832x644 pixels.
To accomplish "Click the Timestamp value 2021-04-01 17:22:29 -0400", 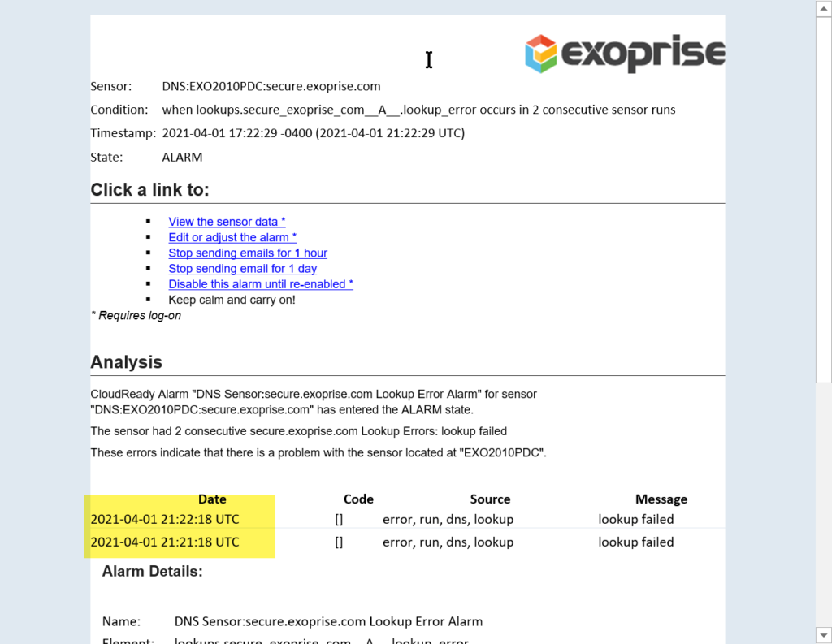I will point(237,133).
